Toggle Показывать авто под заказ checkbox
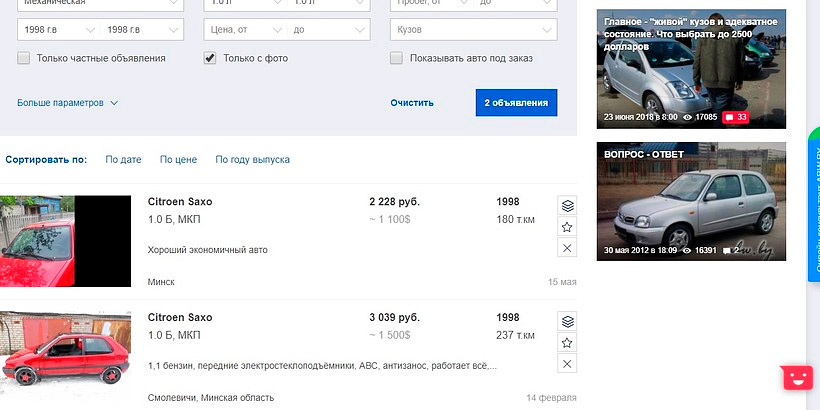This screenshot has height=410, width=820. click(x=396, y=58)
